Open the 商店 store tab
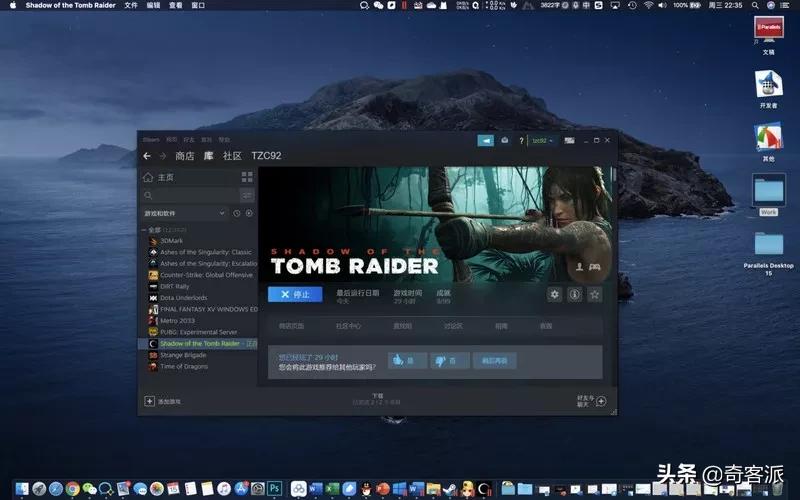The image size is (800, 500). click(185, 156)
